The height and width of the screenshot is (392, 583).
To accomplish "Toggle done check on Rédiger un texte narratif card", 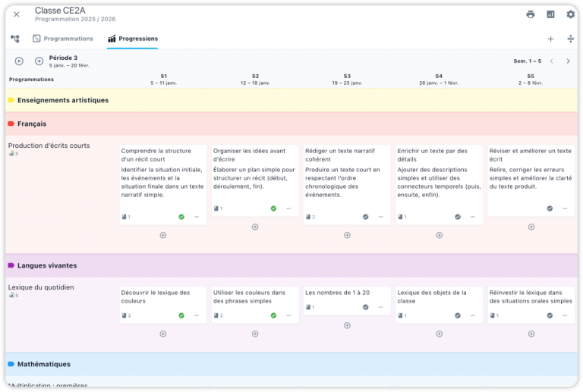I will click(365, 217).
